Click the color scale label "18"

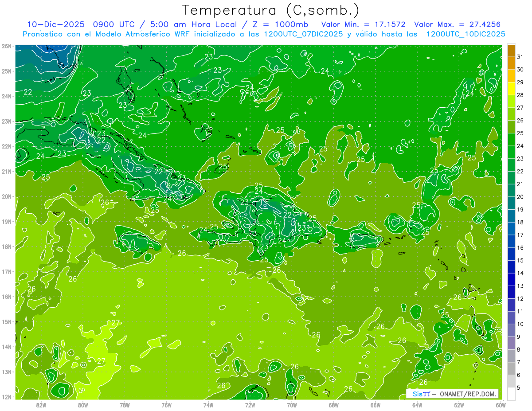point(520,222)
